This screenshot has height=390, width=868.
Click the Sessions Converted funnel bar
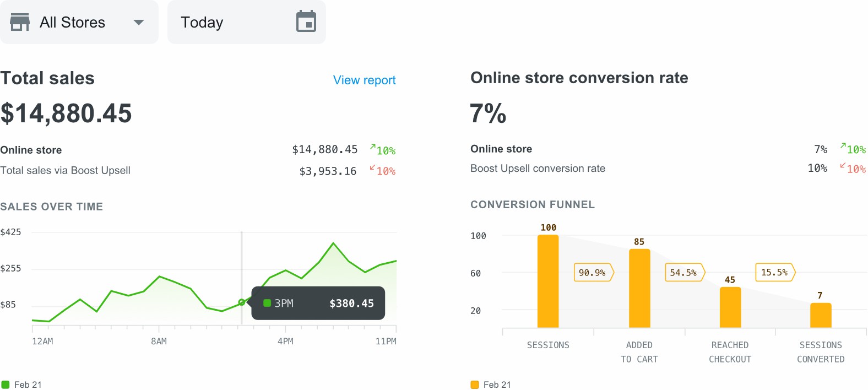(821, 316)
